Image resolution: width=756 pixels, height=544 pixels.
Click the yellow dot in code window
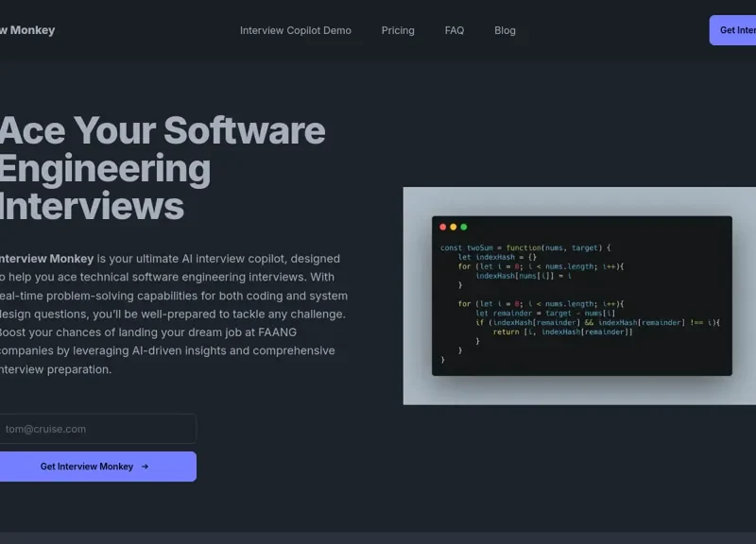click(454, 227)
